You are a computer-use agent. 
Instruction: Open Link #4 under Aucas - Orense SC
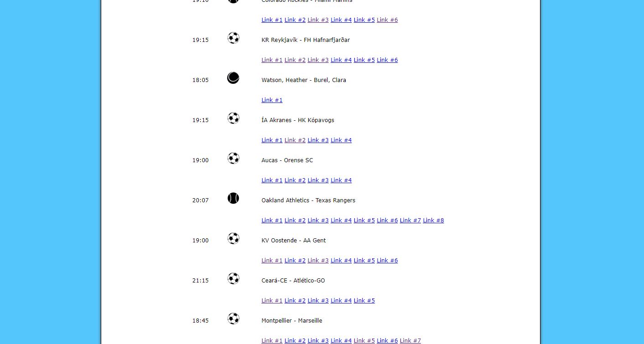click(341, 180)
